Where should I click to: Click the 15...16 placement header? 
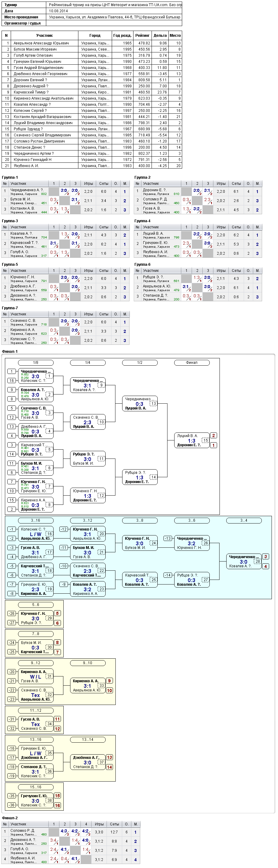36,787
